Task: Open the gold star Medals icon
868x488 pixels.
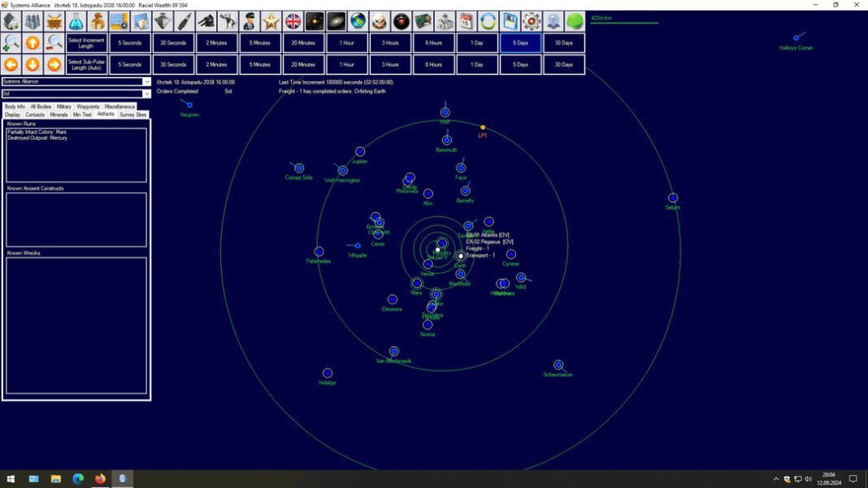Action: click(271, 22)
